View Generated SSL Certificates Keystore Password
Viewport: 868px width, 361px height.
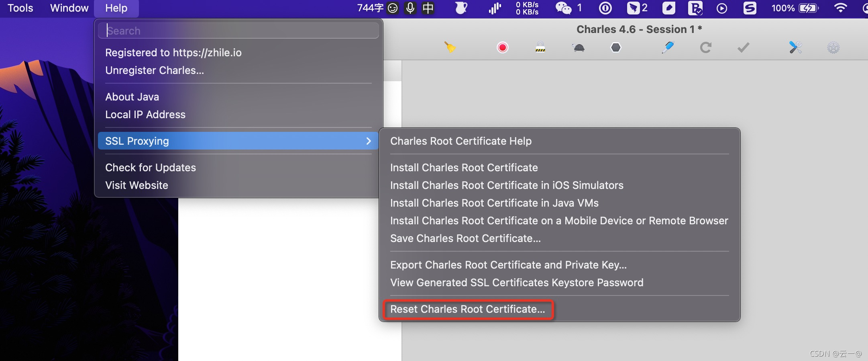(x=560, y=283)
